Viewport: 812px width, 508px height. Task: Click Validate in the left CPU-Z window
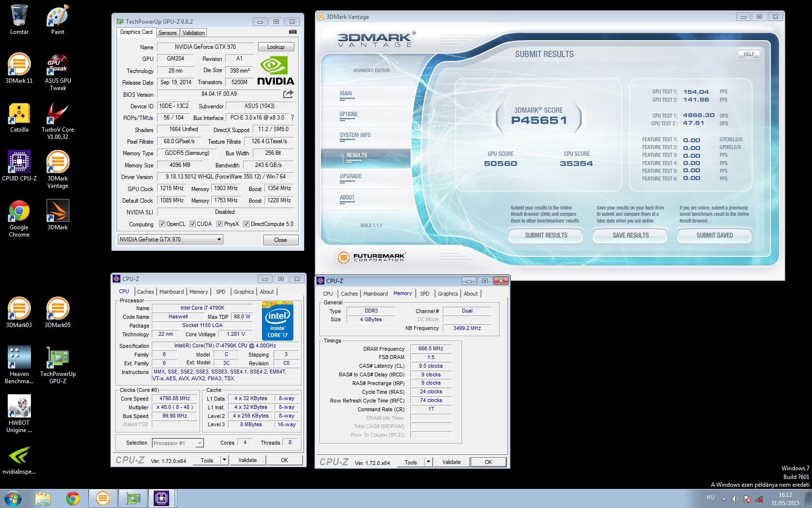pyautogui.click(x=247, y=460)
